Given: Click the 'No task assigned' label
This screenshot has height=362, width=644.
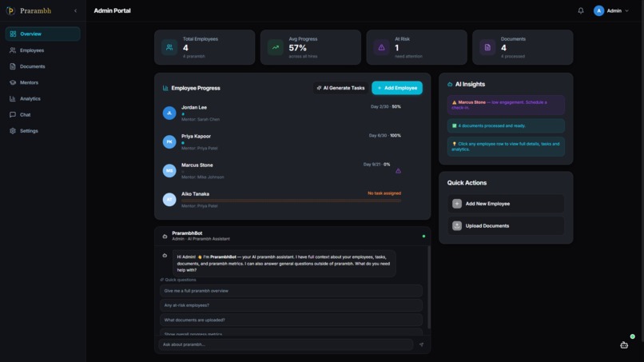Looking at the screenshot, I should tap(384, 193).
